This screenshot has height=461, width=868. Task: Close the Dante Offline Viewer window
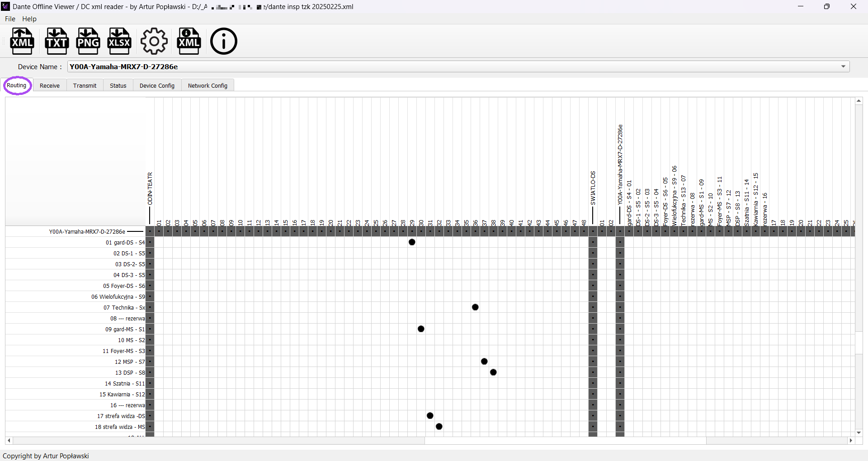(854, 6)
